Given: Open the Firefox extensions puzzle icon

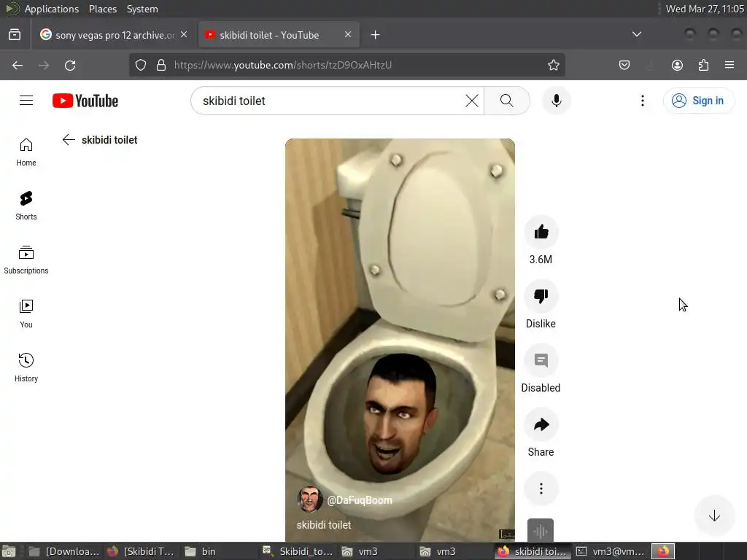Looking at the screenshot, I should [x=703, y=65].
